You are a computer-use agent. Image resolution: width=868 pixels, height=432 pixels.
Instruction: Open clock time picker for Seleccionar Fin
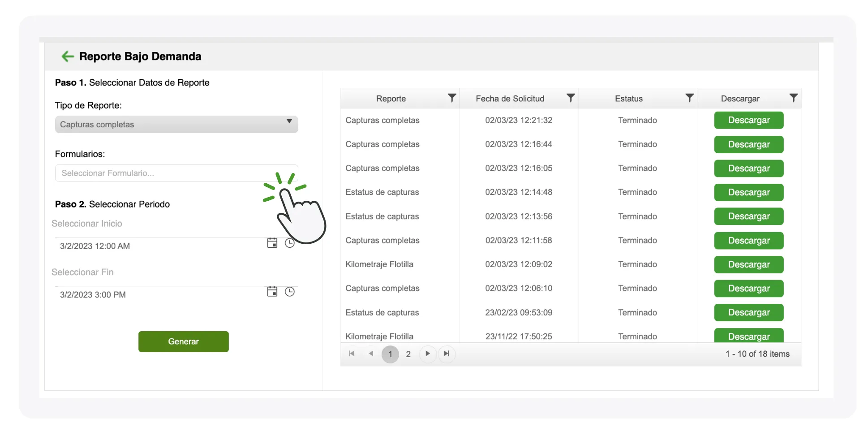click(290, 292)
